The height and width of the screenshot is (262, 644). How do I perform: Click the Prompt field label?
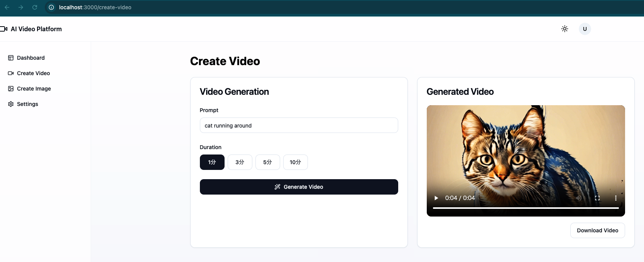[x=209, y=110]
